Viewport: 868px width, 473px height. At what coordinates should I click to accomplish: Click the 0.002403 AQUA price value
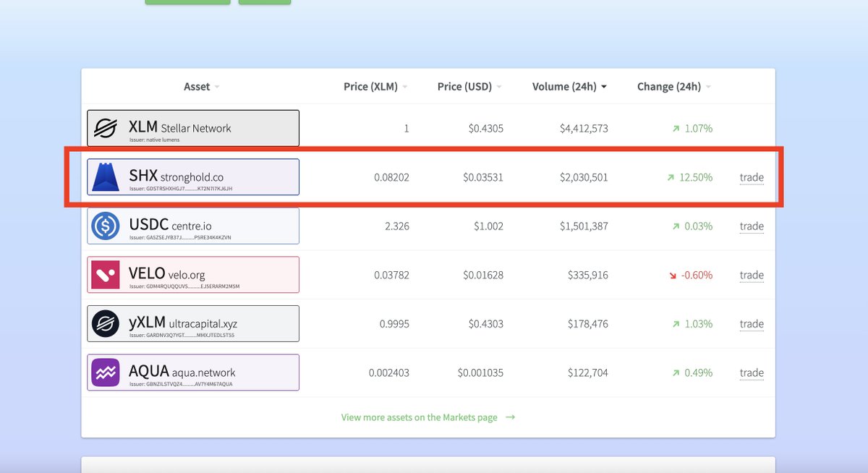(388, 373)
